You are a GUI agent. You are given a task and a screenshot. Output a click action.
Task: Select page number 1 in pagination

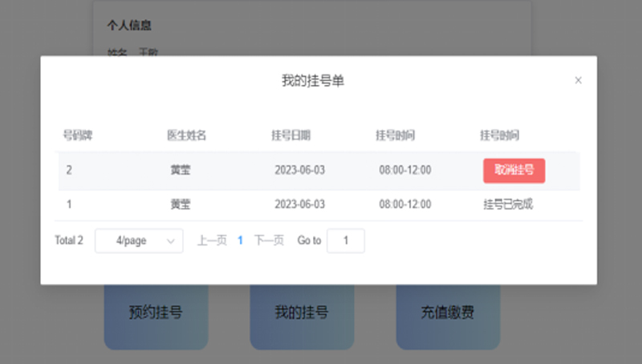(x=240, y=241)
